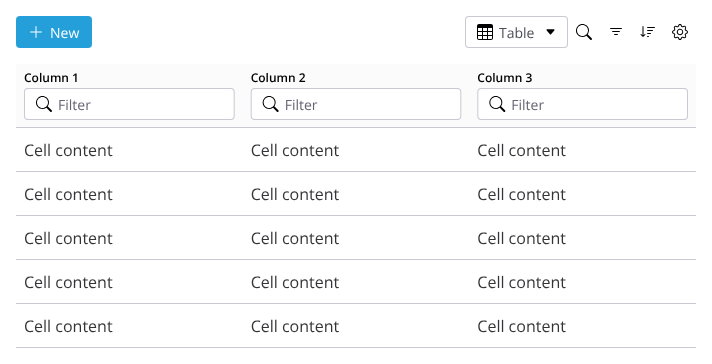
Task: Click last row Cell content in Column 3
Action: tap(521, 326)
